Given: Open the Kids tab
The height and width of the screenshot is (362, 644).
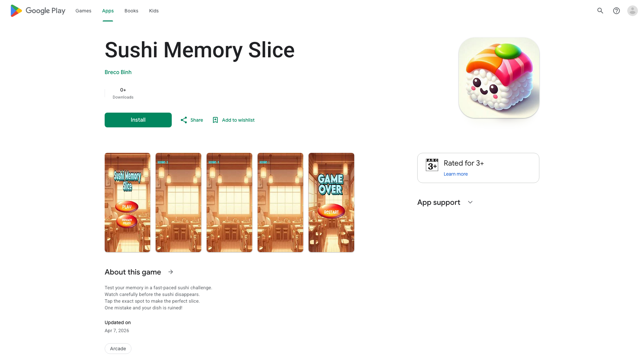Looking at the screenshot, I should (x=154, y=11).
